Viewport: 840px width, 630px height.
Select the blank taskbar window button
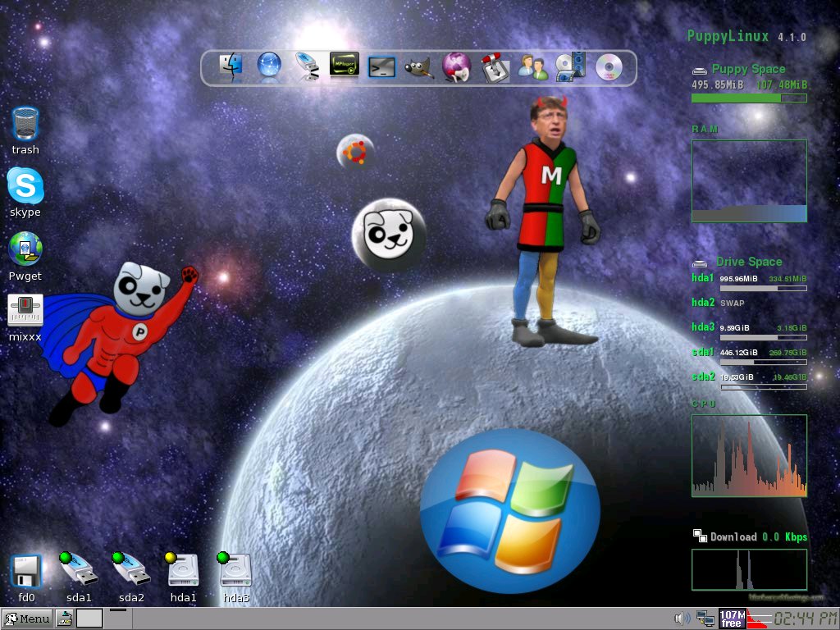coord(89,619)
